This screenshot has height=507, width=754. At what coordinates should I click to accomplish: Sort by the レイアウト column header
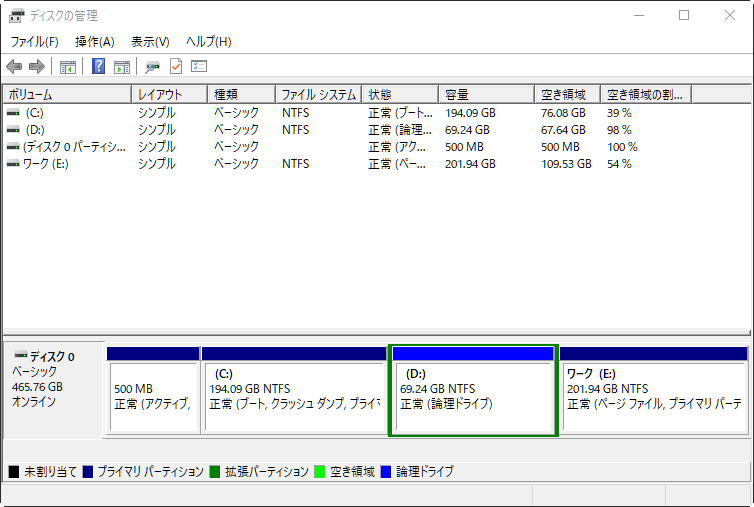click(170, 94)
